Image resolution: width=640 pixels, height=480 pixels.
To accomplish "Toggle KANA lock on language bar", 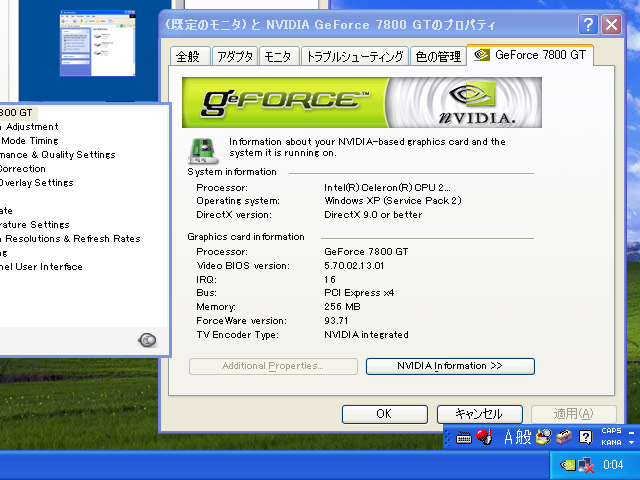I will [x=611, y=442].
